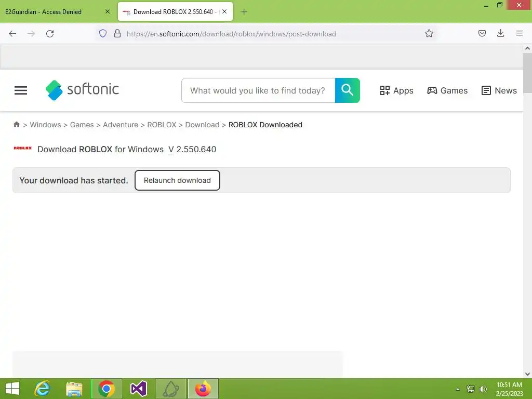This screenshot has width=532, height=399.
Task: Open Softonic hamburger side menu
Action: [21, 90]
